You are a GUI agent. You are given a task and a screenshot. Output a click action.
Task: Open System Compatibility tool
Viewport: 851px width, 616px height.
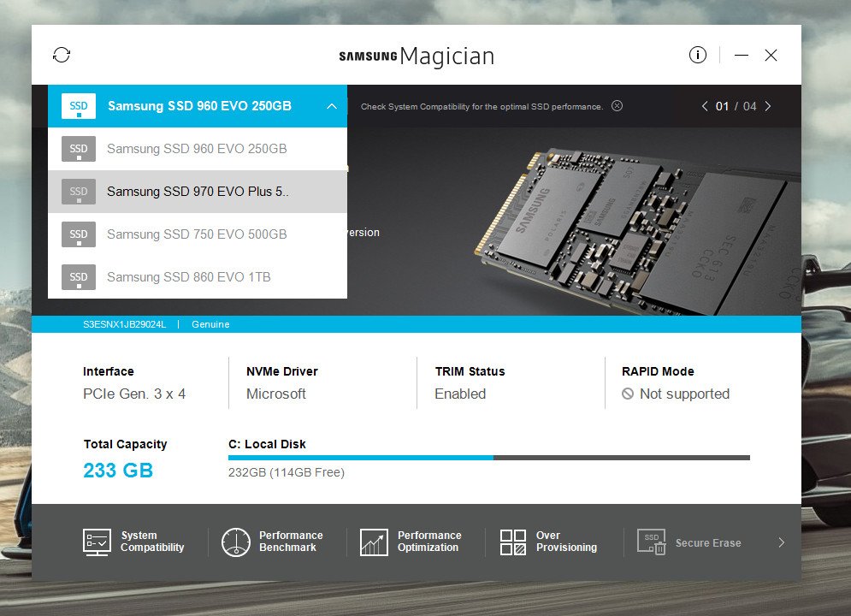(x=134, y=542)
